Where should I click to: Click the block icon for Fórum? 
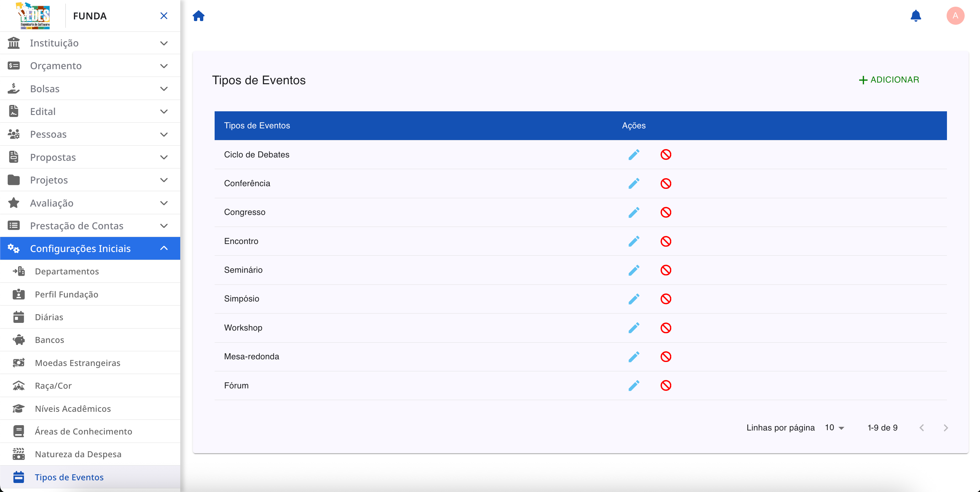pos(666,385)
